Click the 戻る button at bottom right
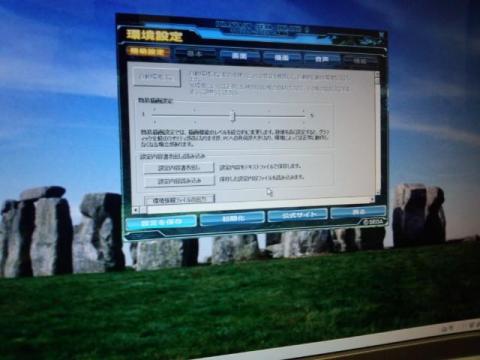This screenshot has width=480, height=360. tap(358, 212)
